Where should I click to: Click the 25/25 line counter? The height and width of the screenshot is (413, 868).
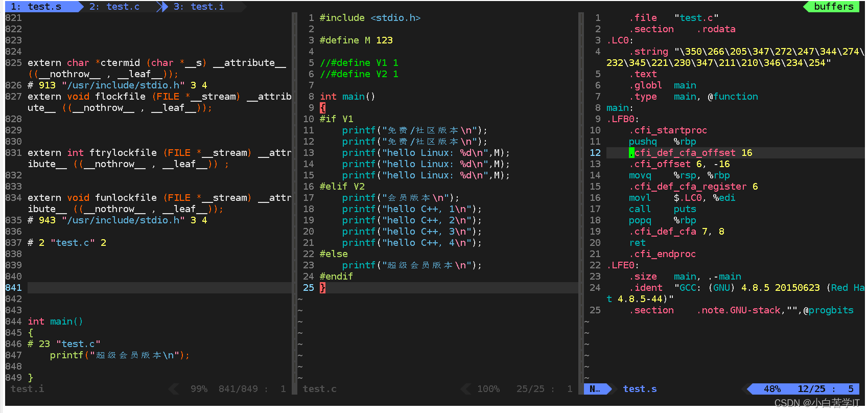530,389
